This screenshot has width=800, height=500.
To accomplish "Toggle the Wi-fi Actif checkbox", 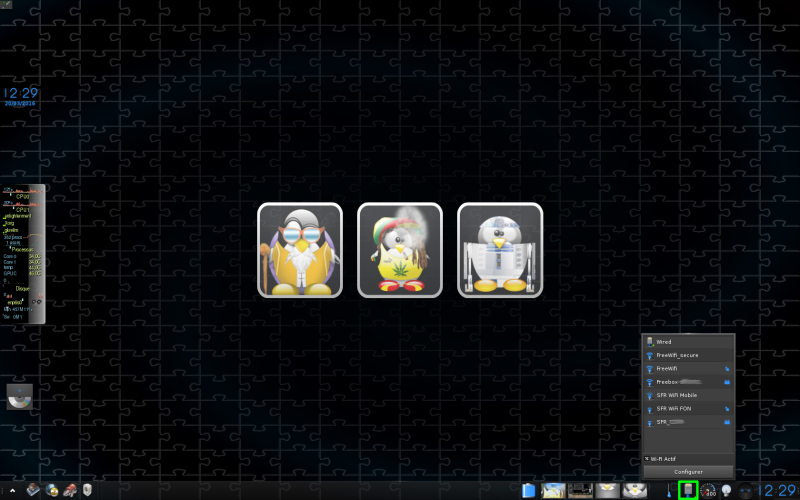I will [647, 459].
